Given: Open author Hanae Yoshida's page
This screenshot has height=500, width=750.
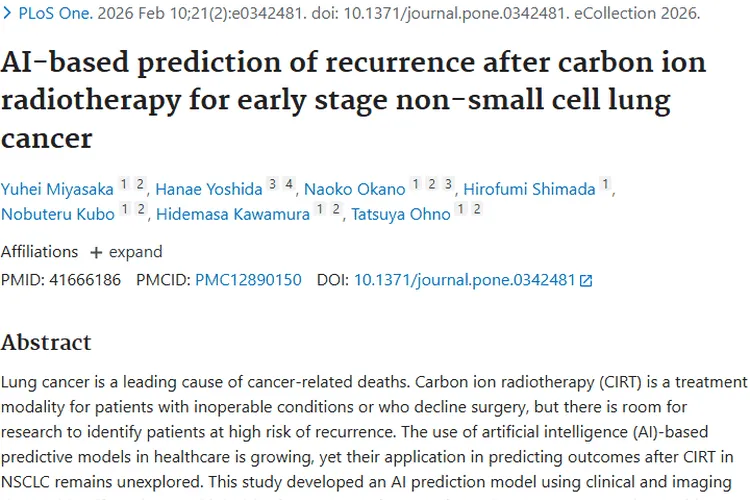Looking at the screenshot, I should point(206,188).
